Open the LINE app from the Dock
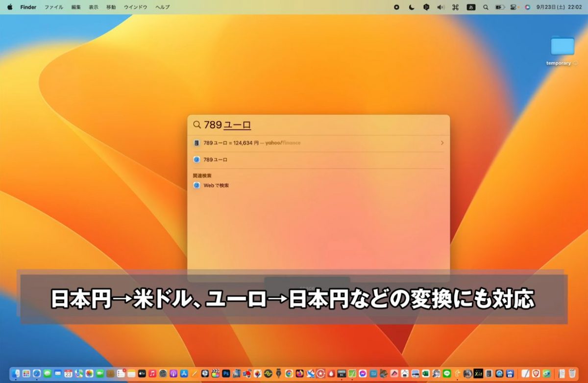 447,374
